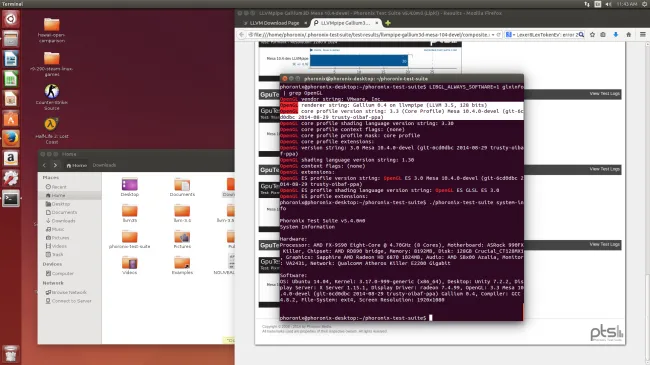The image size is (650, 365).
Task: Open Firefox hamburger menu
Action: pyautogui.click(x=643, y=35)
